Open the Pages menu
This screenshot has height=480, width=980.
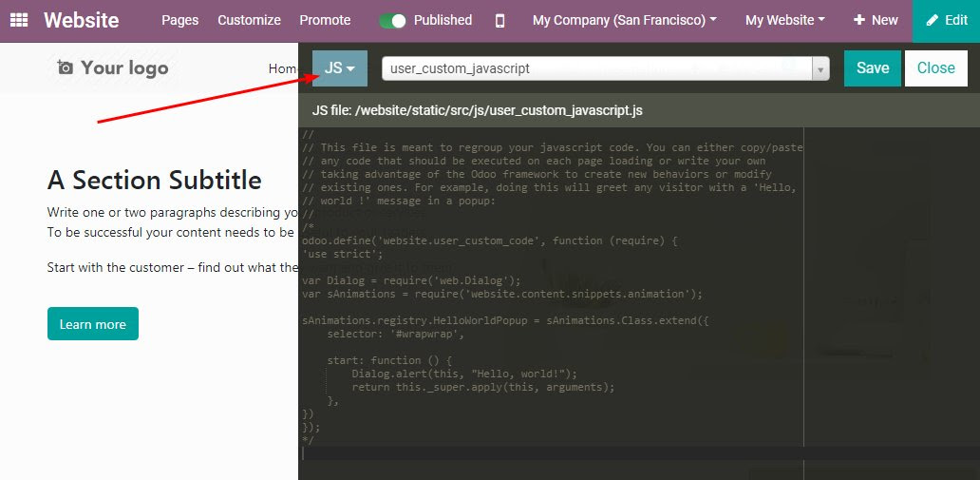pyautogui.click(x=180, y=21)
